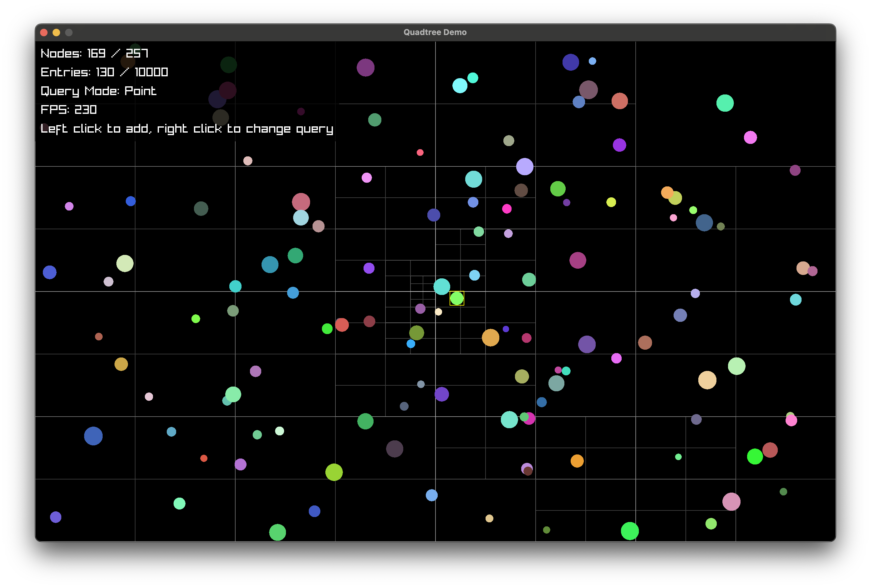Click the small cream circle near the yellow-boxed circle

click(438, 312)
